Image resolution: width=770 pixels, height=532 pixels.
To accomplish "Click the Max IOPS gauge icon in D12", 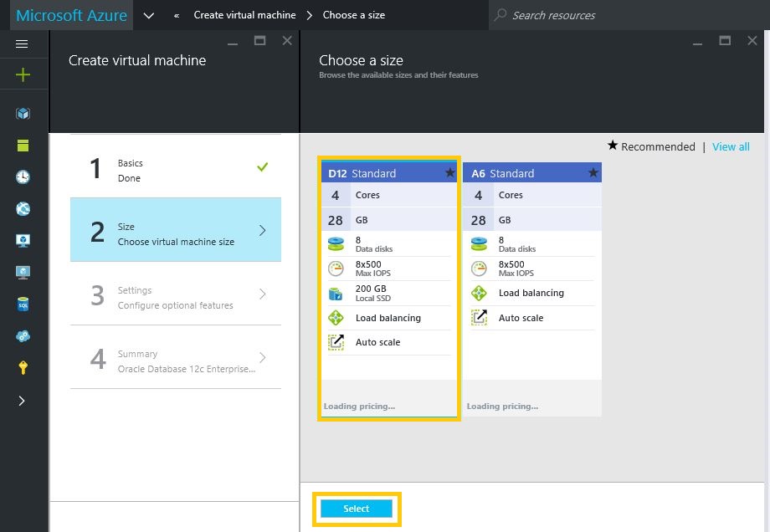I will [x=336, y=269].
